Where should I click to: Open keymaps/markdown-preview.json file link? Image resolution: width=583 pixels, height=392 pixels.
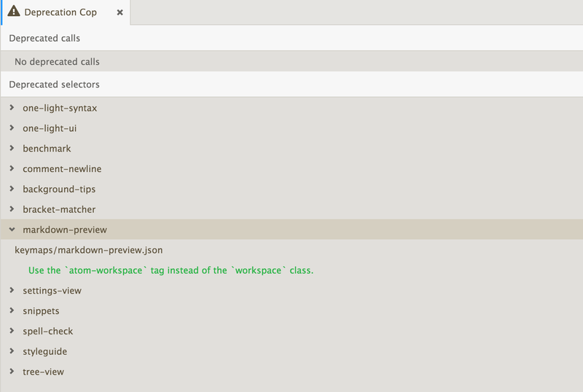point(88,250)
